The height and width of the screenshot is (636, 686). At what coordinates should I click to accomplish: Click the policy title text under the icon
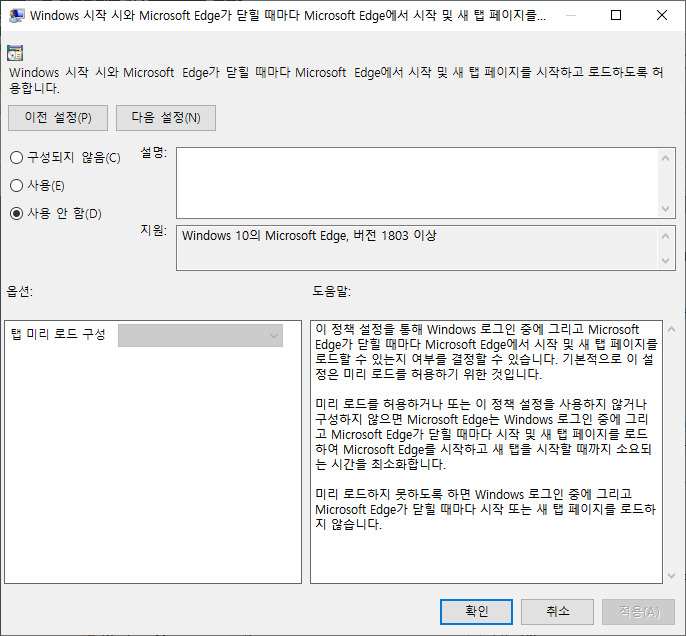[336, 80]
